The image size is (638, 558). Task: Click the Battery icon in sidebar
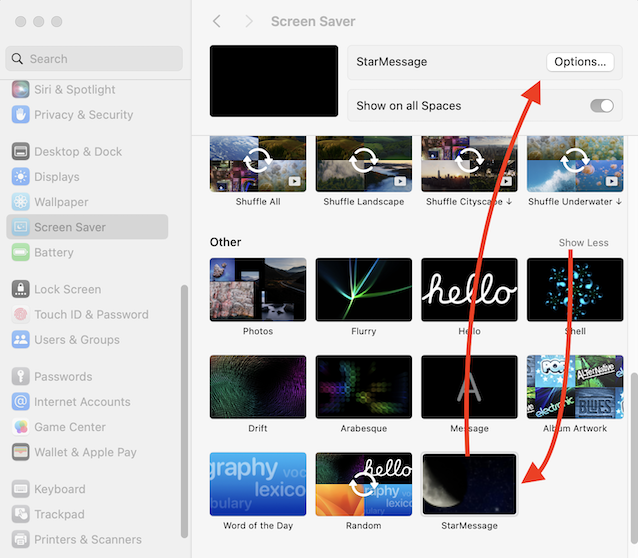point(20,252)
